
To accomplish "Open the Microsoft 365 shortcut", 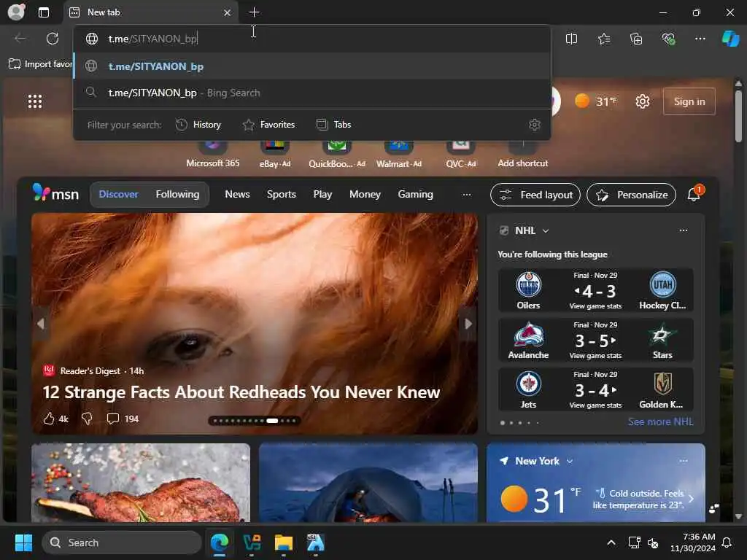I will (212, 155).
